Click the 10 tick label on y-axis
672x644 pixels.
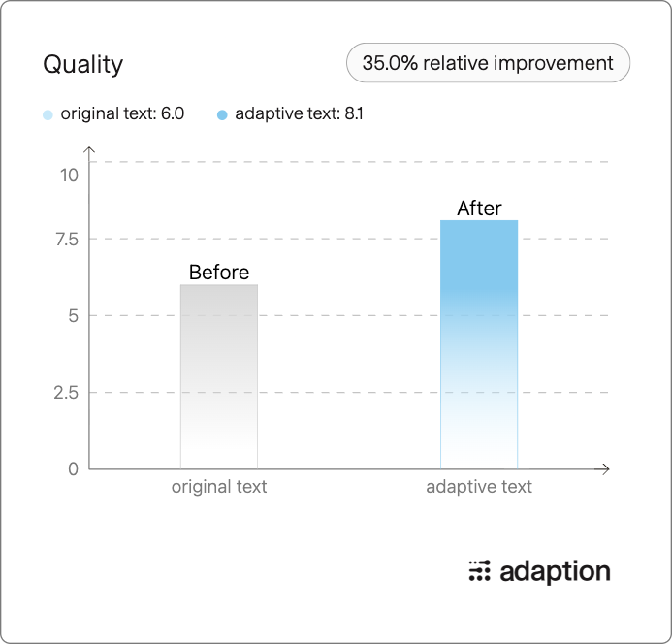69,176
